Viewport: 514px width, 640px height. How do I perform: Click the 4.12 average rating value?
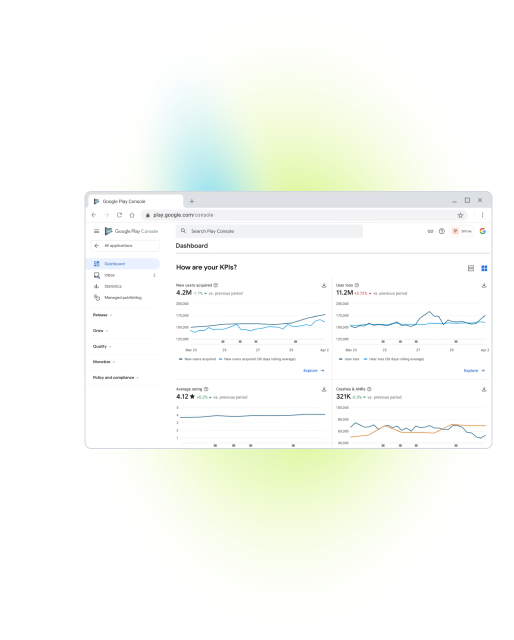pyautogui.click(x=185, y=397)
